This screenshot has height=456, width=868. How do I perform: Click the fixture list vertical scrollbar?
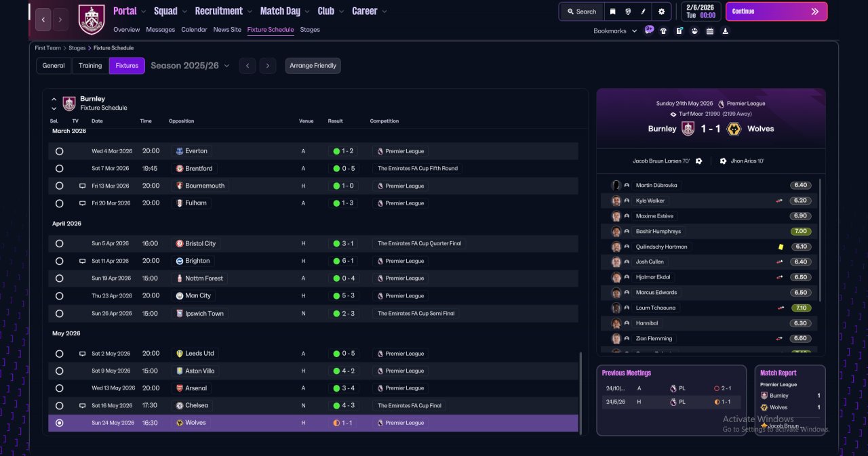point(580,393)
